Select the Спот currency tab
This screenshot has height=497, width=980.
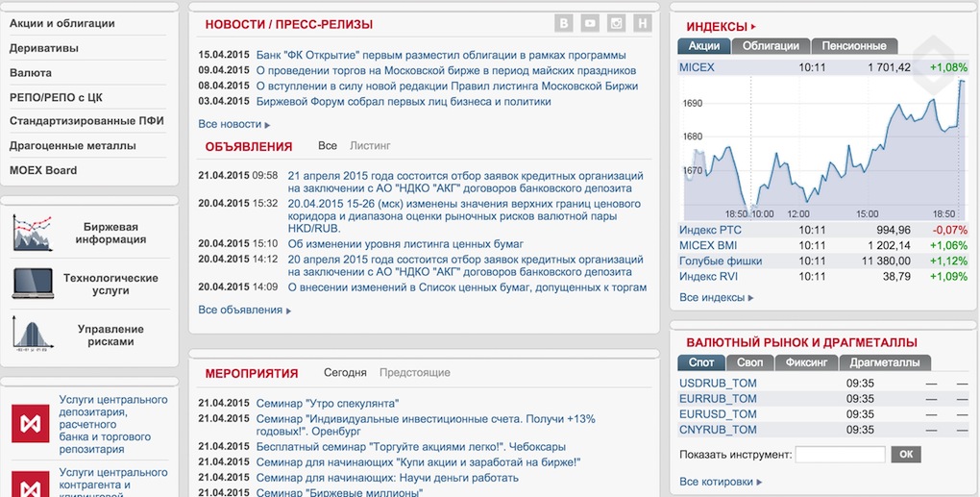[701, 362]
